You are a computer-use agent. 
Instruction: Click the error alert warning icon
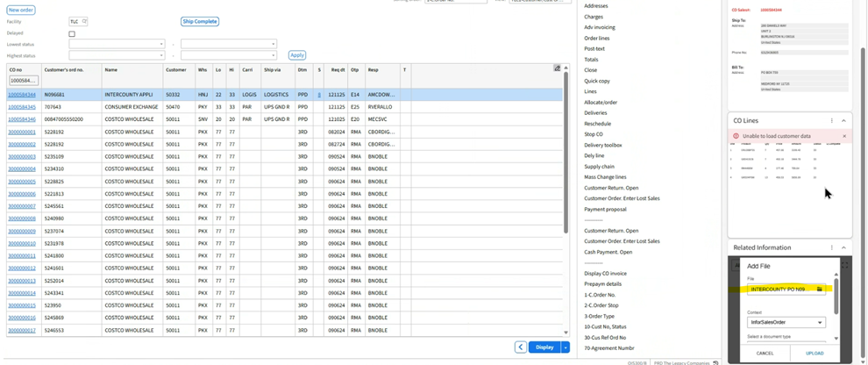coord(736,136)
